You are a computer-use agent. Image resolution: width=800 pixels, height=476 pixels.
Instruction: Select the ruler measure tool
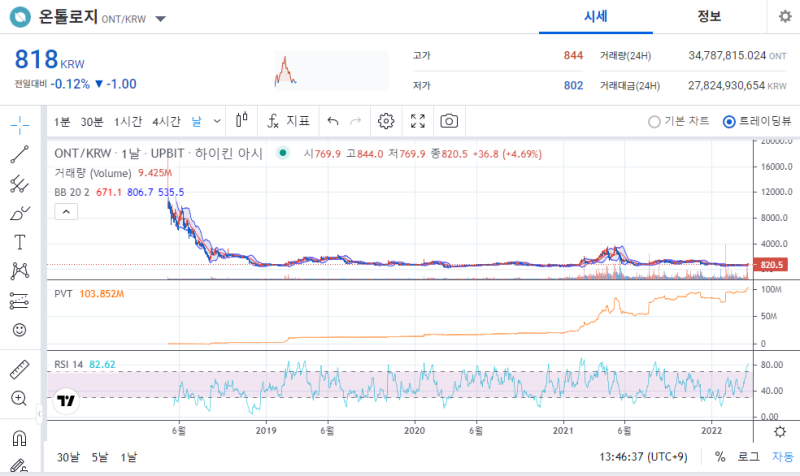[x=20, y=369]
